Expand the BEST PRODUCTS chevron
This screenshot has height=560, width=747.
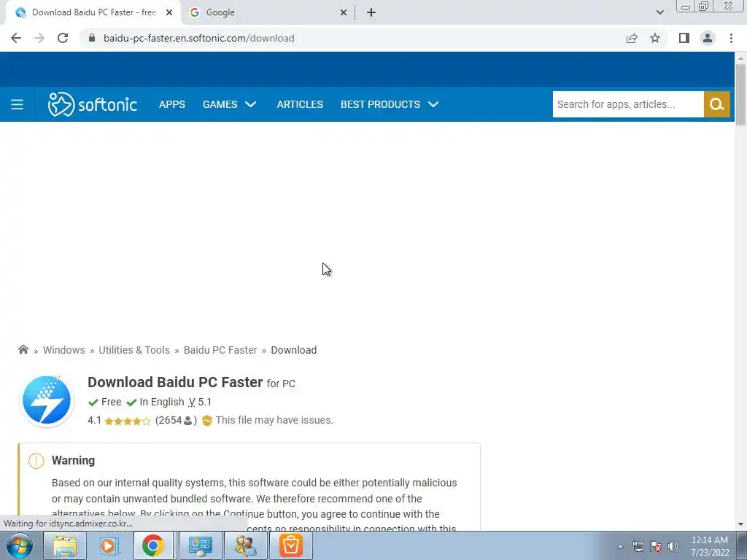point(433,104)
